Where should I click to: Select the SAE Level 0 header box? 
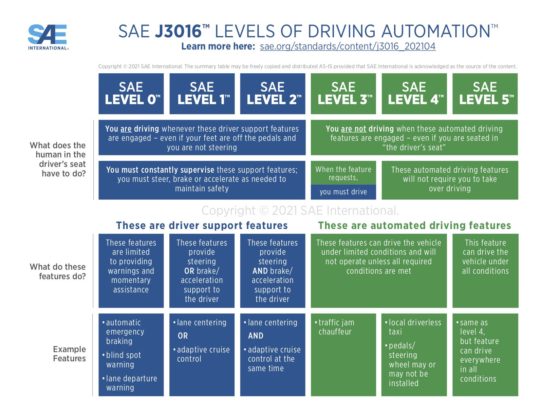(x=131, y=94)
